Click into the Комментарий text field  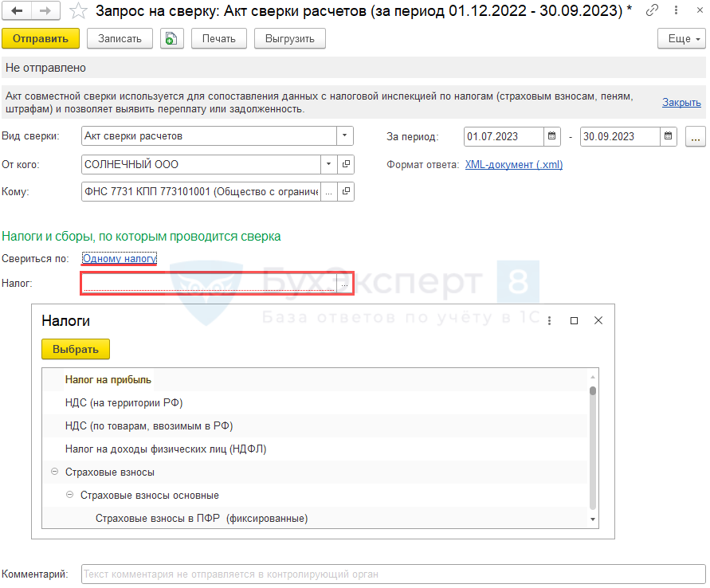coord(393,574)
